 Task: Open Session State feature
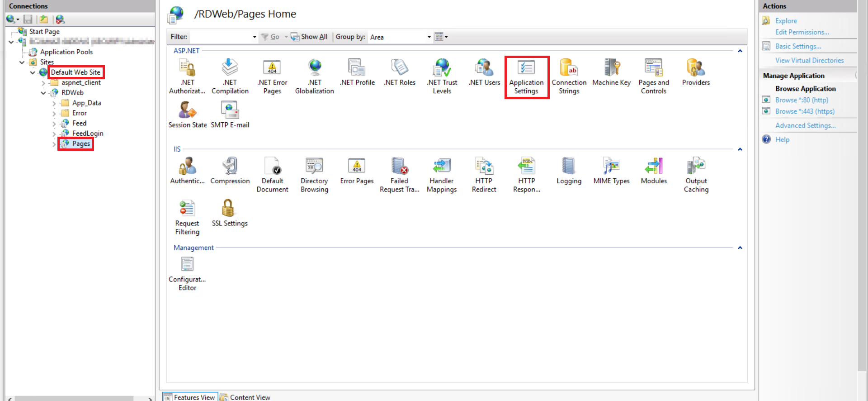click(x=187, y=115)
